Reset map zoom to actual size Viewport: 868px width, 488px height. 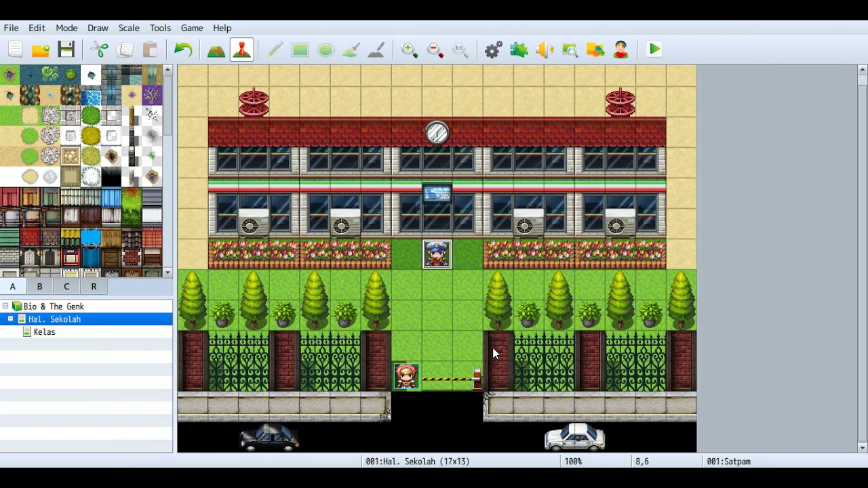coord(460,49)
